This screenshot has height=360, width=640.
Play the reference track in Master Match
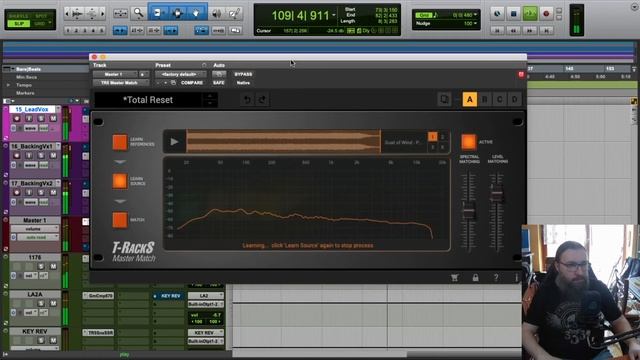point(174,142)
